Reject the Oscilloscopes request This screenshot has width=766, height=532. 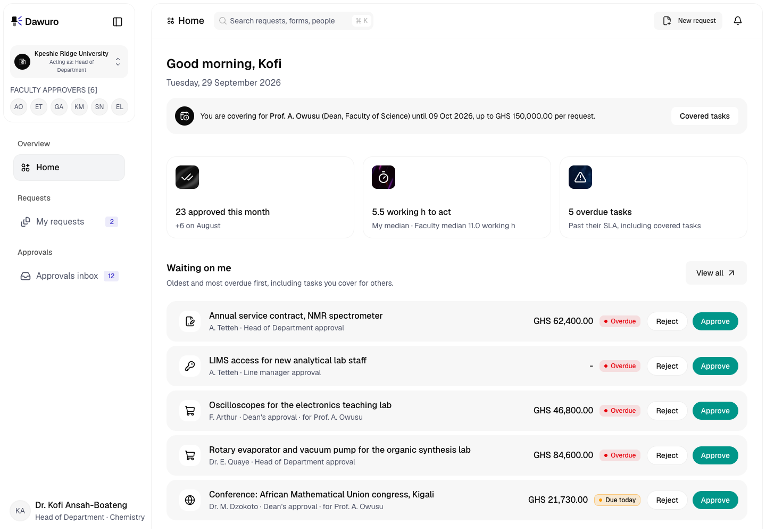667,411
